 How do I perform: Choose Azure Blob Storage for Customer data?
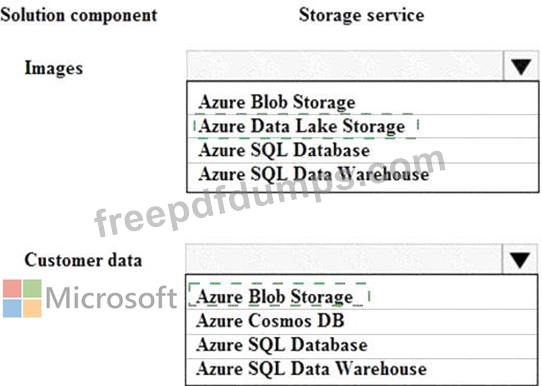[x=362, y=296]
